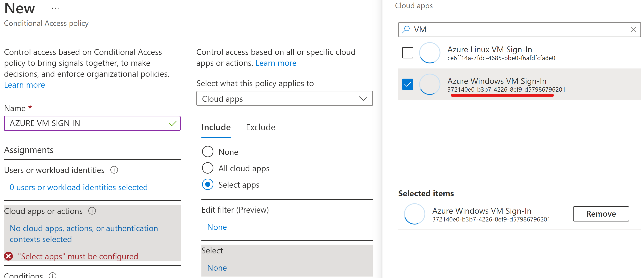Select the All cloud apps radio button
The image size is (644, 278).
click(208, 168)
